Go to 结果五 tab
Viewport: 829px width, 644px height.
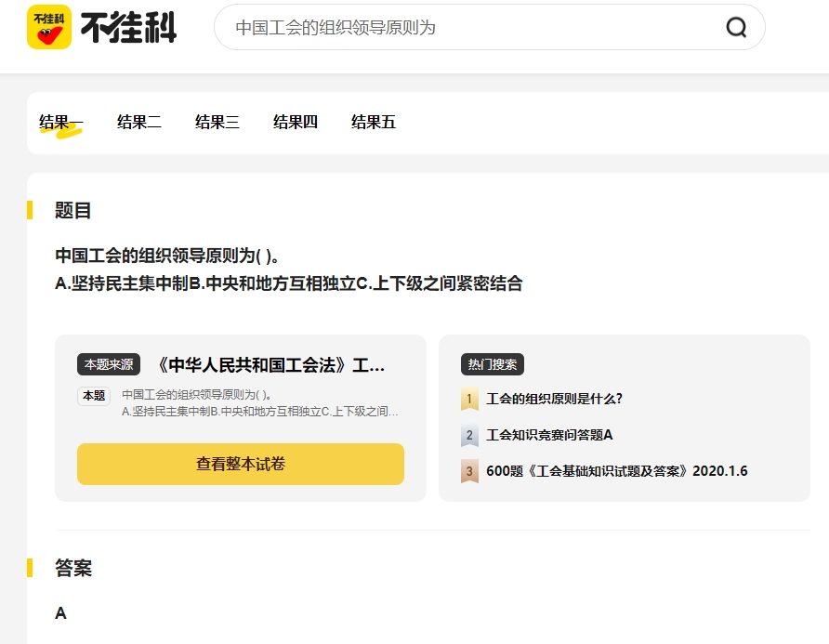pyautogui.click(x=374, y=123)
